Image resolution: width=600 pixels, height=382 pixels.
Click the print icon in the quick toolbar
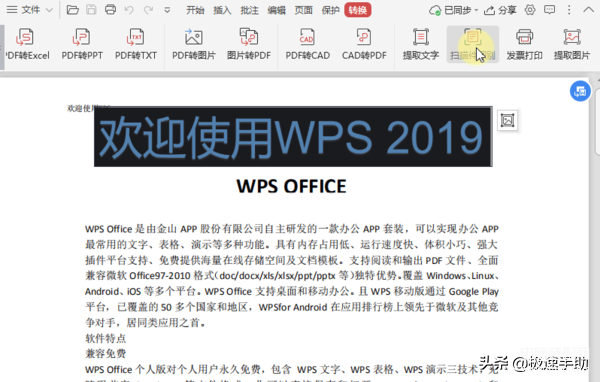(x=110, y=10)
